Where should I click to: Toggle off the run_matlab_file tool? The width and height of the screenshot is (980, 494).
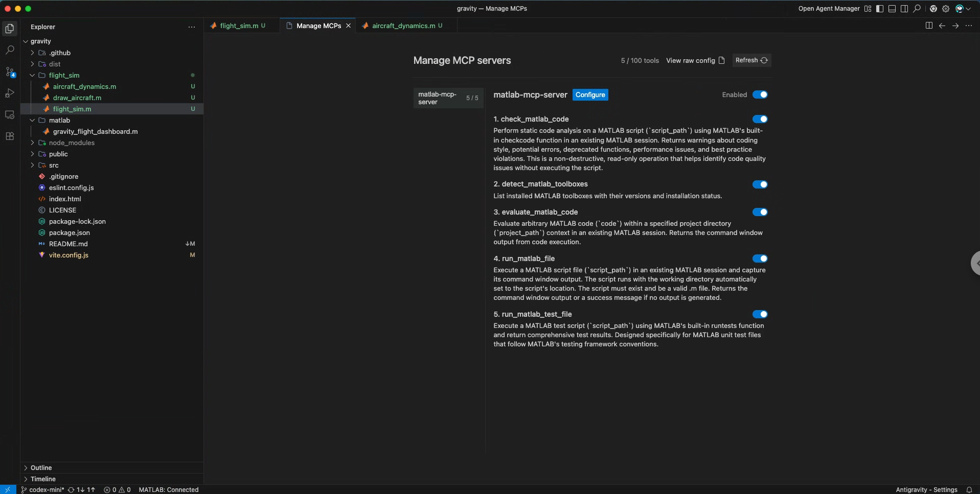click(760, 258)
